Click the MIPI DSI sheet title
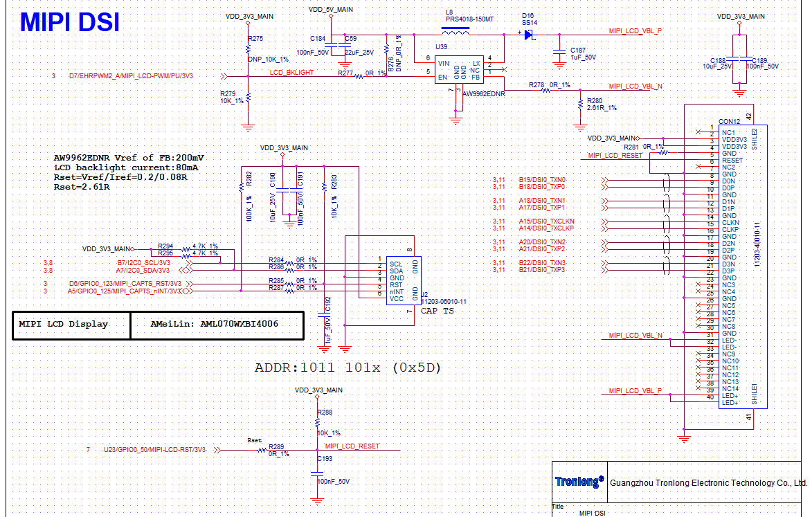 click(69, 23)
